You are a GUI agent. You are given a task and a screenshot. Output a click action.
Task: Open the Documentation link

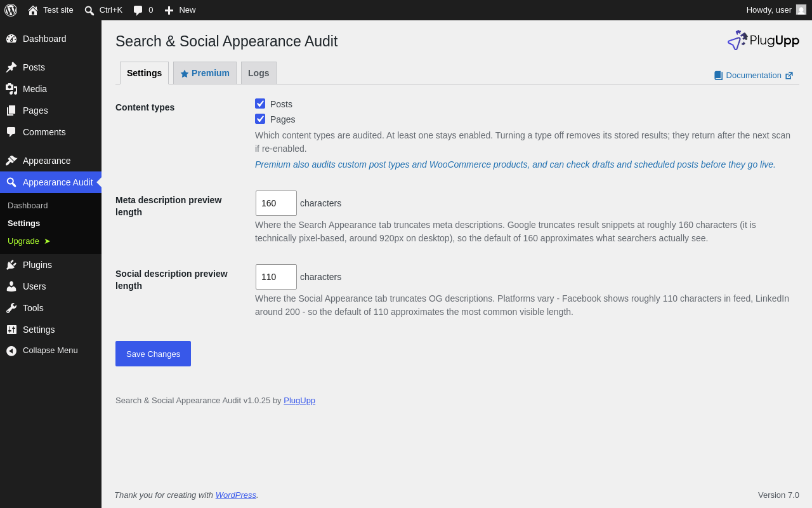(x=754, y=76)
